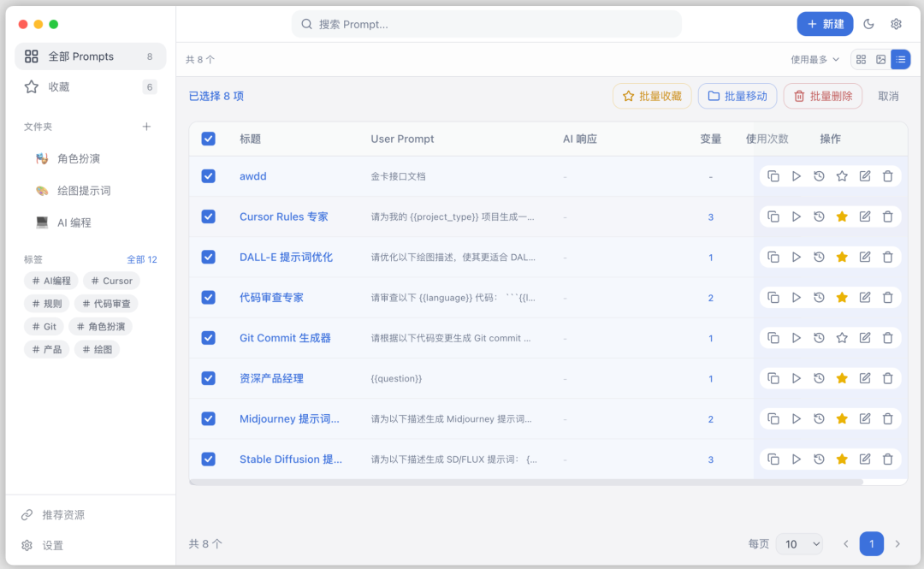Edit the Git Commit 生成器 prompt
924x569 pixels.
point(864,338)
